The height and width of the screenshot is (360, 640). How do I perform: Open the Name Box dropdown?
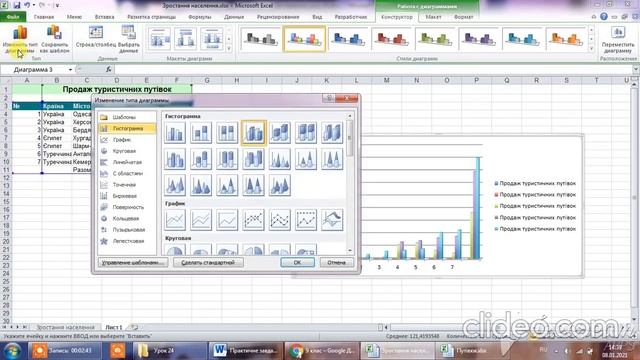coord(70,70)
